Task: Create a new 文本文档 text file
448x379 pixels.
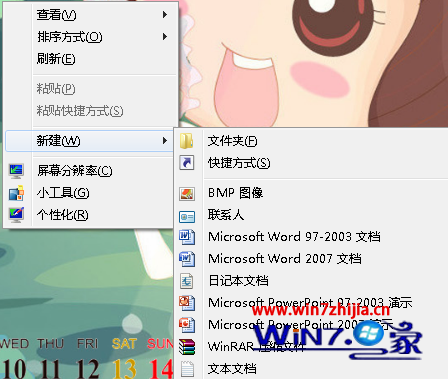Action: 232,369
